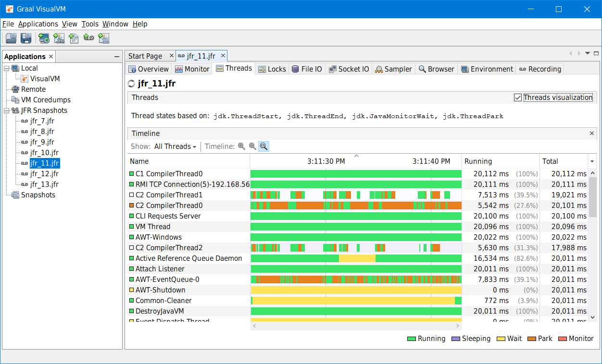Collapse the Local tree node
This screenshot has width=602, height=364.
[7, 68]
